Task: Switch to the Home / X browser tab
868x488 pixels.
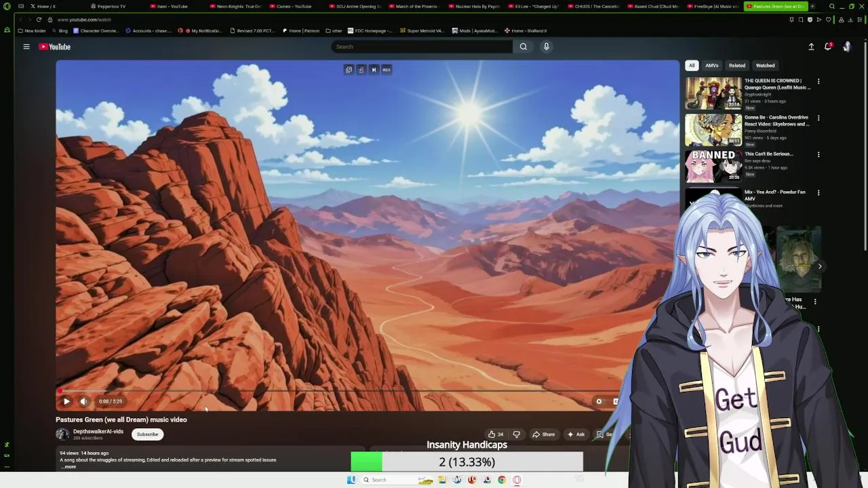Action: point(43,6)
